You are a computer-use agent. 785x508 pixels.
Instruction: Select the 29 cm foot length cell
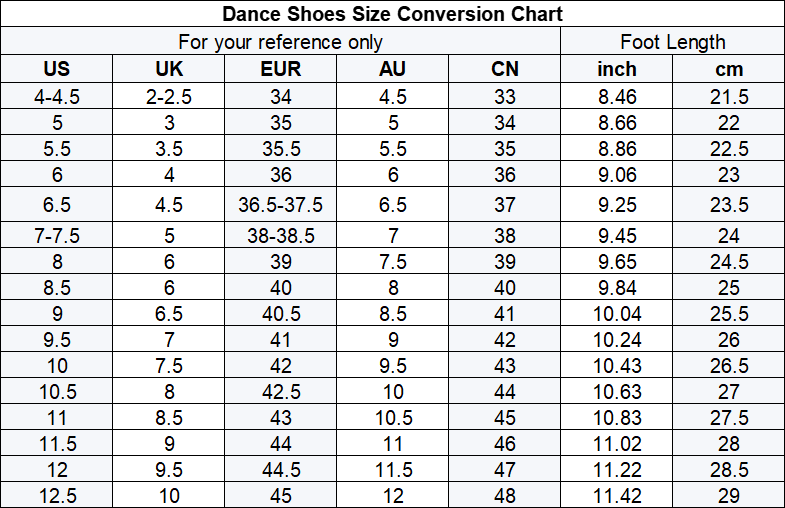point(729,496)
